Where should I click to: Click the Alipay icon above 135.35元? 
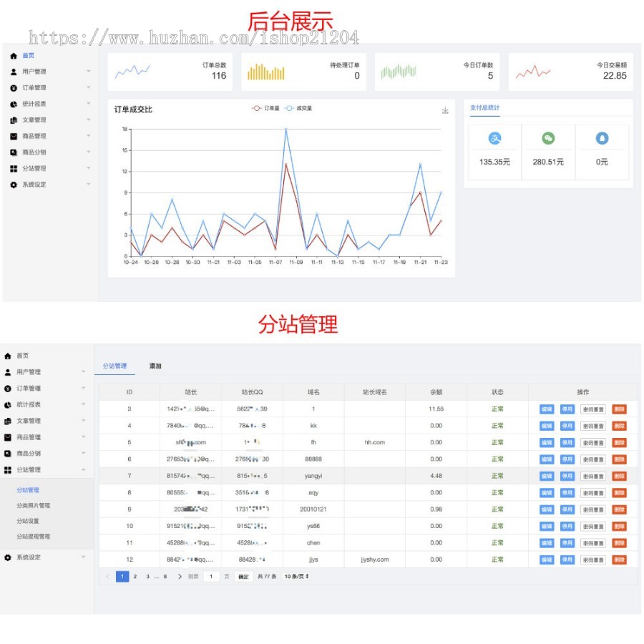(x=494, y=139)
